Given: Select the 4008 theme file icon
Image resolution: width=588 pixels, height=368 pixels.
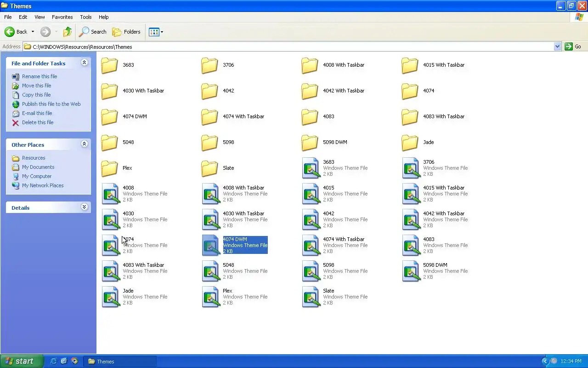Looking at the screenshot, I should [111, 194].
